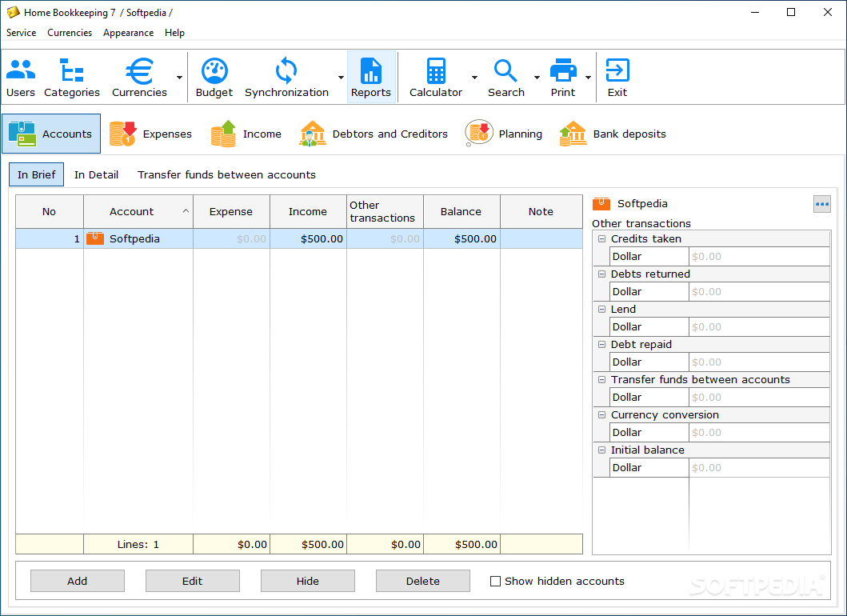Screen dimensions: 847x616
Task: Open the Search dropdown arrow
Action: tap(537, 78)
